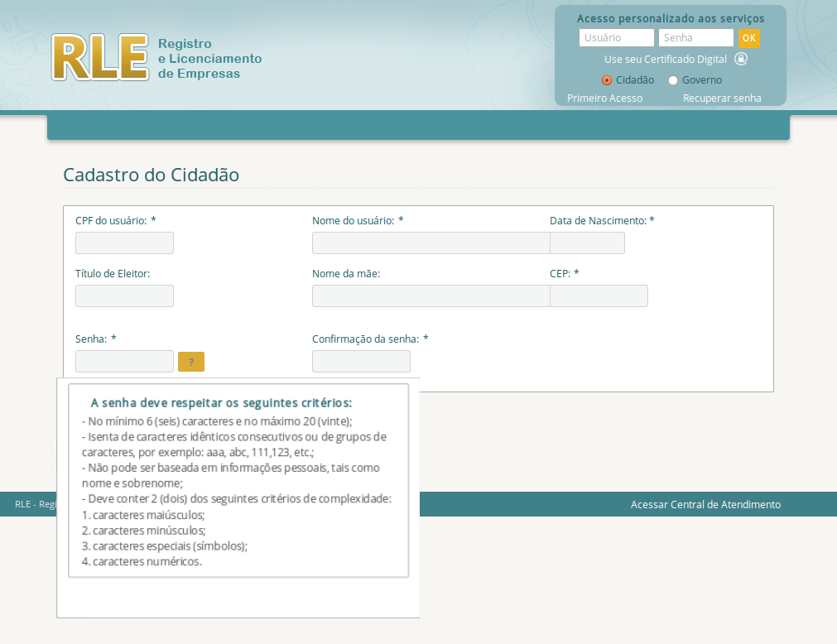The height and width of the screenshot is (644, 837).
Task: Click the OK login button
Action: click(x=749, y=38)
